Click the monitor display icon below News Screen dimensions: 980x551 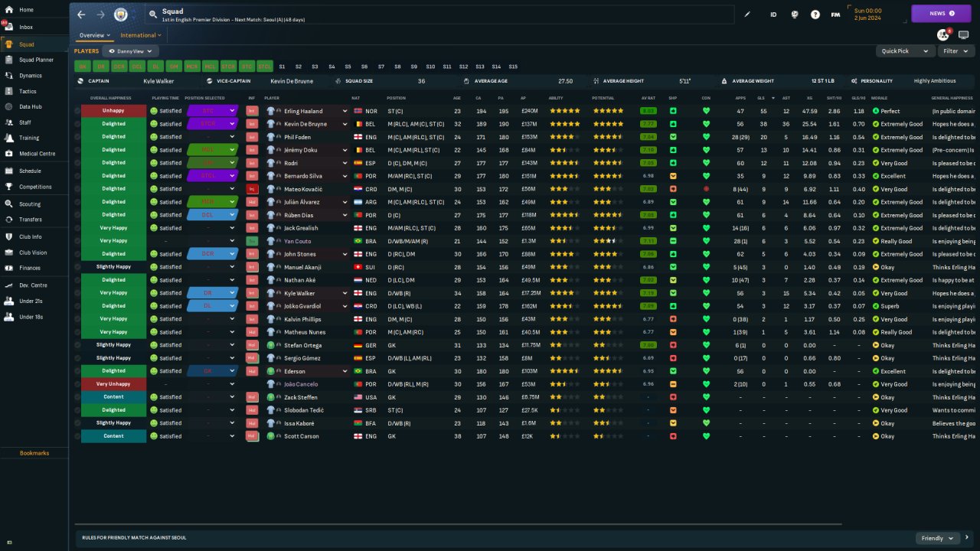[x=963, y=35]
